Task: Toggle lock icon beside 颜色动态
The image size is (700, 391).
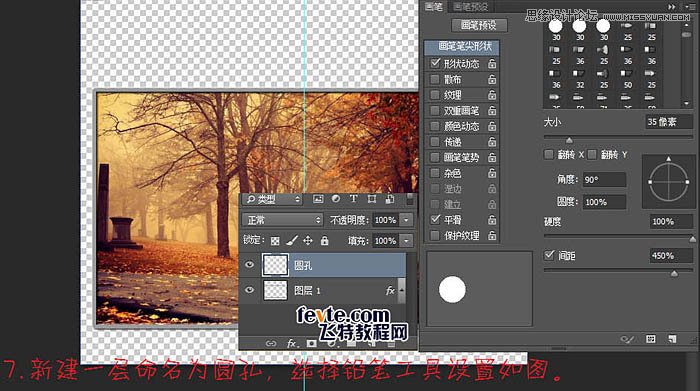Action: (x=492, y=126)
